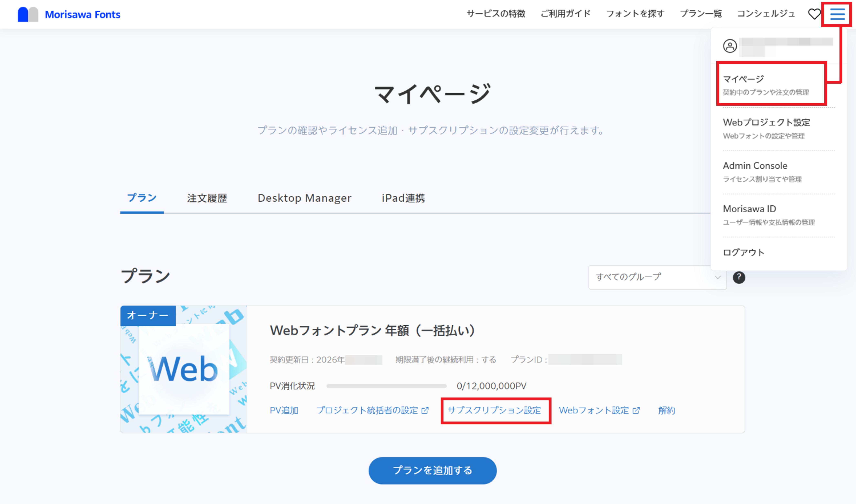Select プラン一覧 from the navigation bar
856x504 pixels.
(701, 14)
